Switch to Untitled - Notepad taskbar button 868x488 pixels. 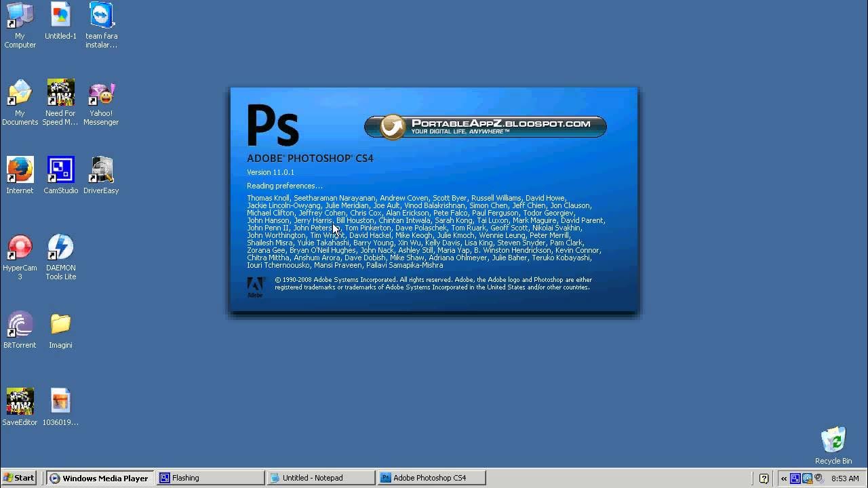click(321, 478)
